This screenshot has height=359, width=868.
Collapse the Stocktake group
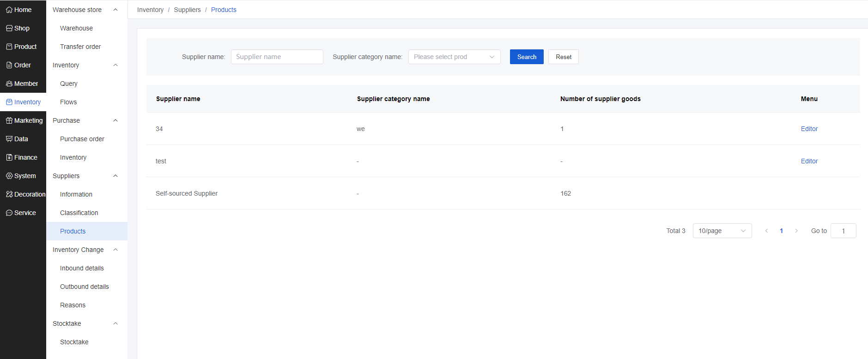pos(115,323)
